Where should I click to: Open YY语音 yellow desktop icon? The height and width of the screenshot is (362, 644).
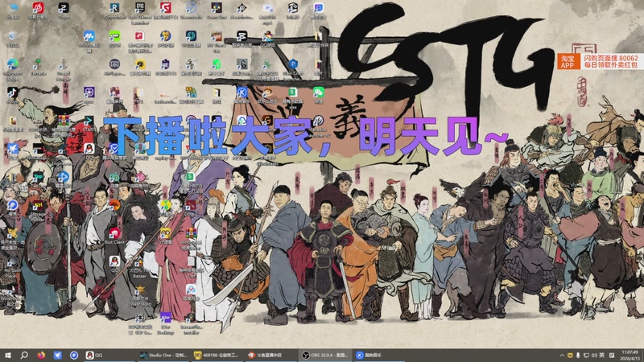point(165,237)
